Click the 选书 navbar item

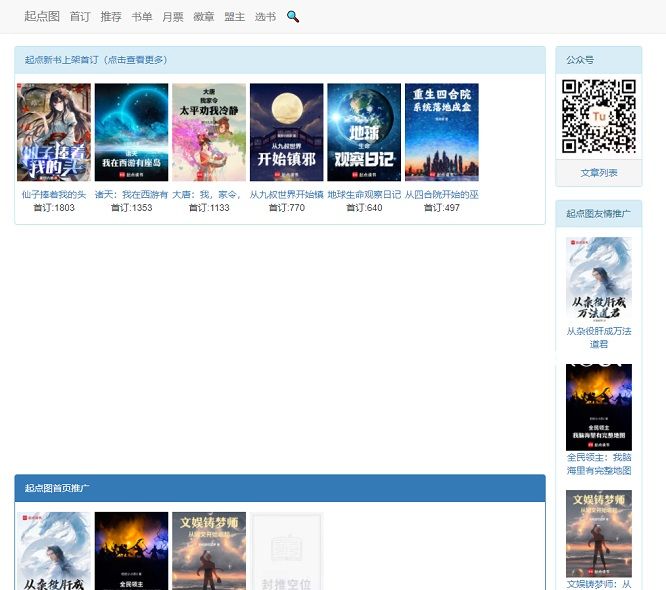tap(265, 17)
